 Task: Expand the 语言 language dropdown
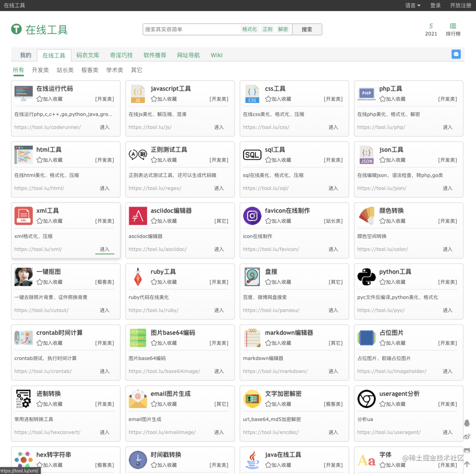[x=413, y=5]
